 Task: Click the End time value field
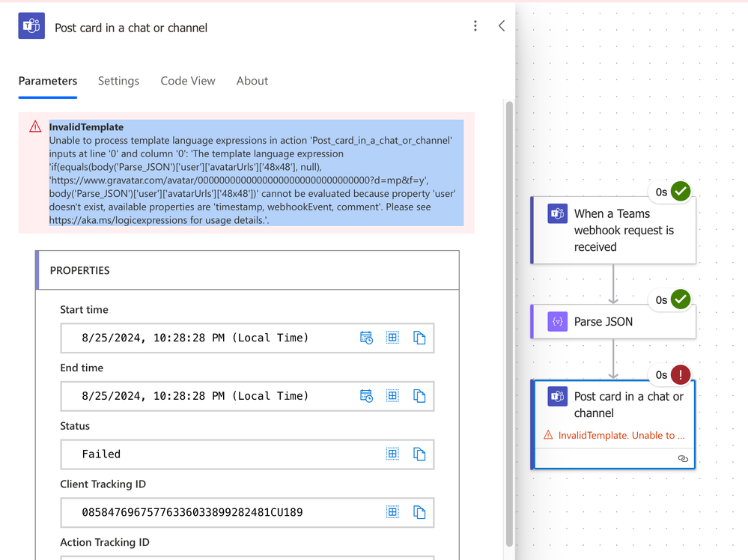247,396
